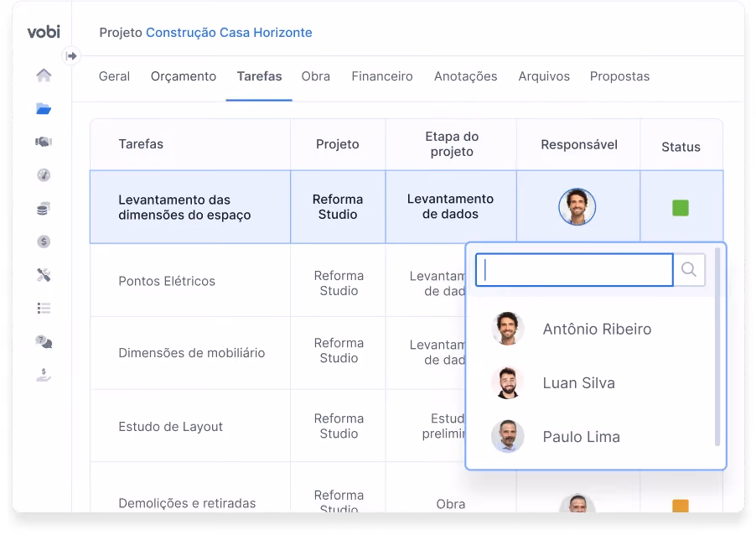
Task: Open the stacked coins icon in sidebar
Action: pyautogui.click(x=44, y=209)
